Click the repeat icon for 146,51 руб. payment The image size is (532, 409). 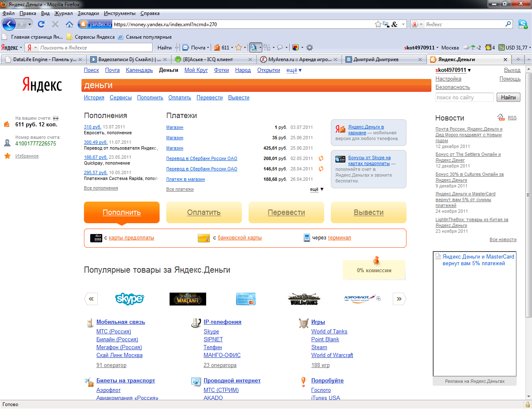click(321, 169)
